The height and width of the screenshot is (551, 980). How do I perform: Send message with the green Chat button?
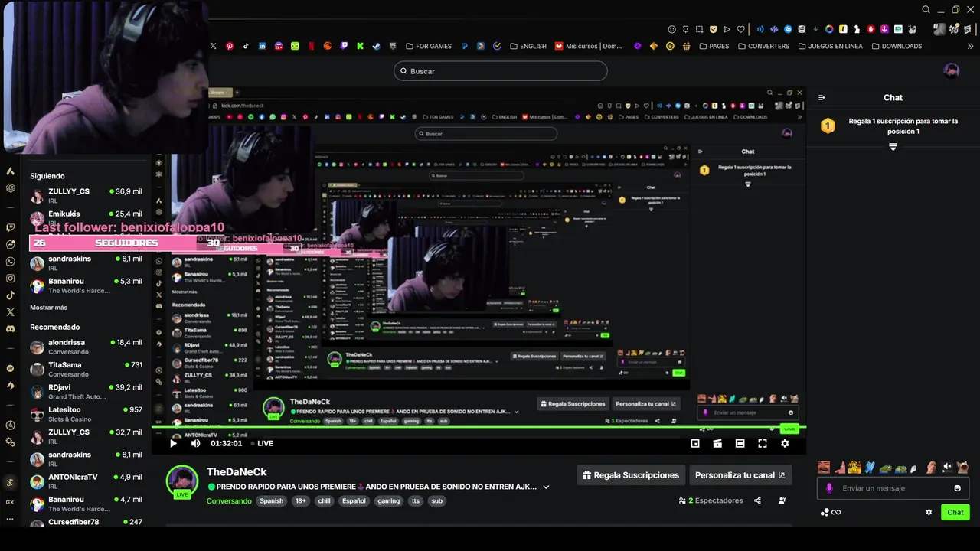point(955,512)
